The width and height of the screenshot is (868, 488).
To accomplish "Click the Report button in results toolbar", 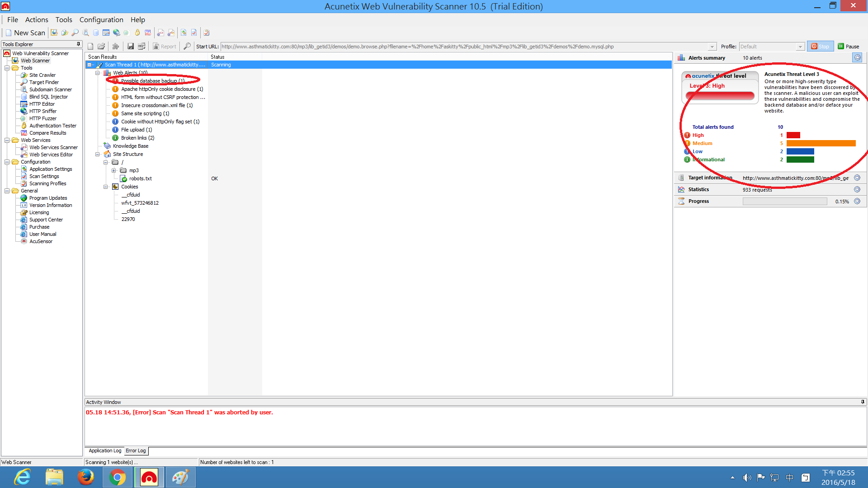I will (x=165, y=46).
